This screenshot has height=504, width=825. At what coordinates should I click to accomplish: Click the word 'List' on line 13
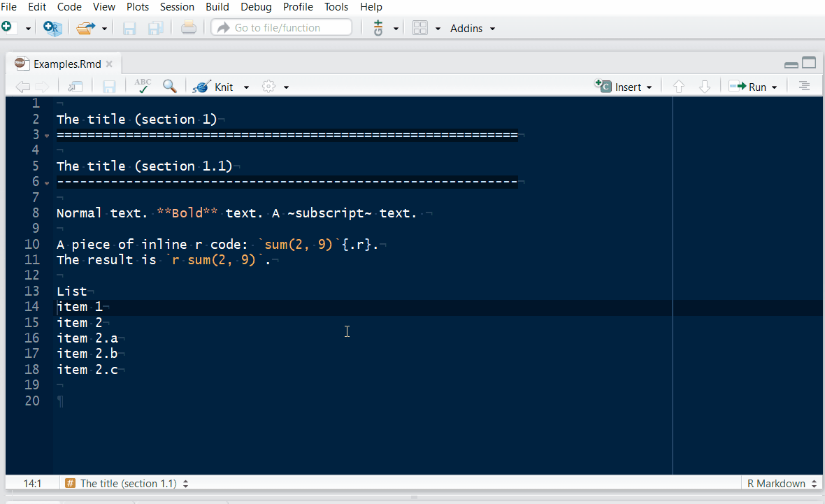tap(71, 291)
